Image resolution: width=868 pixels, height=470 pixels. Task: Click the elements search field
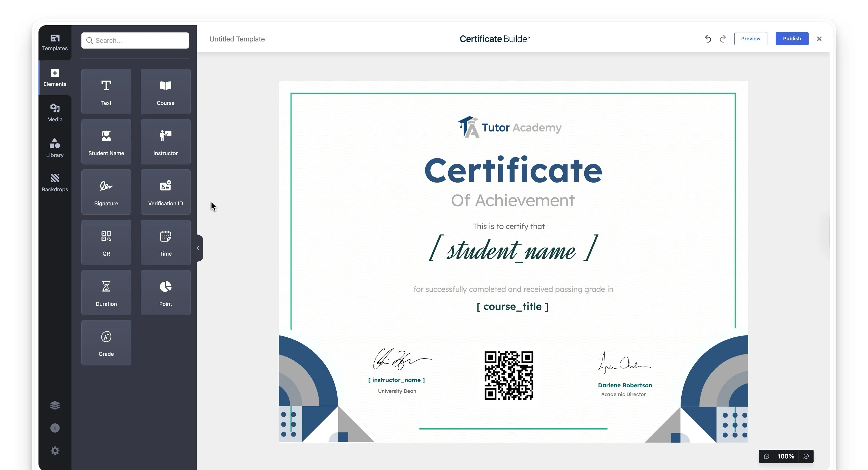point(135,40)
